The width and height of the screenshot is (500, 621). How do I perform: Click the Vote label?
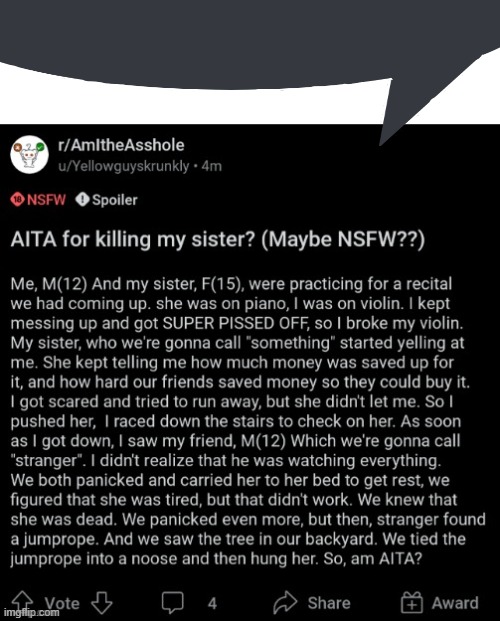pyautogui.click(x=62, y=603)
